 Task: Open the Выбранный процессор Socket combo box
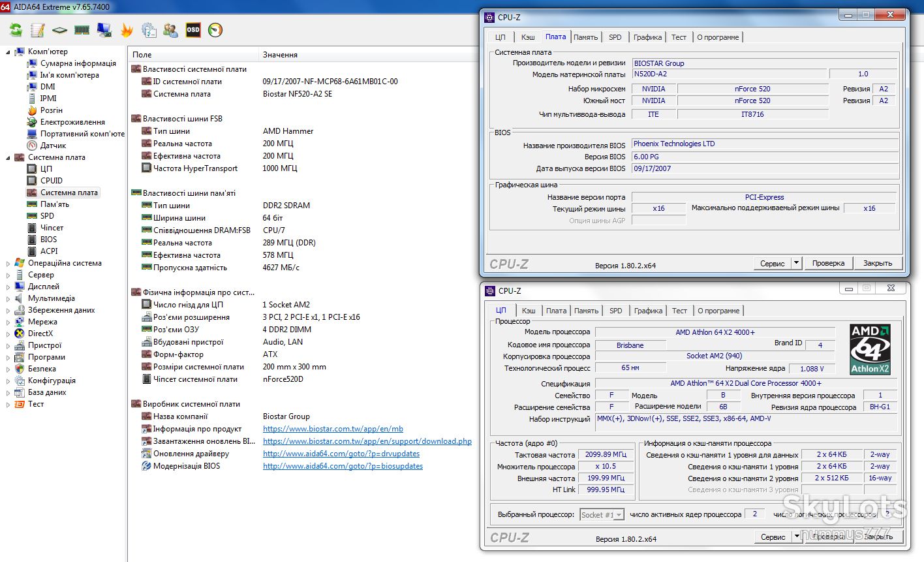coord(602,515)
